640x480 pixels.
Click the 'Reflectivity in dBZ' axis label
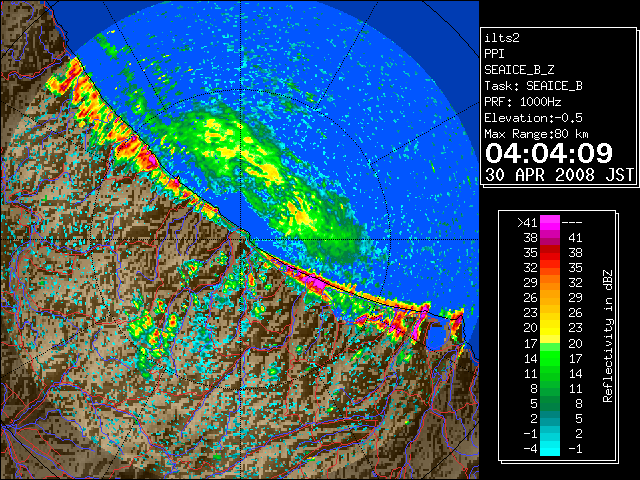coord(608,336)
